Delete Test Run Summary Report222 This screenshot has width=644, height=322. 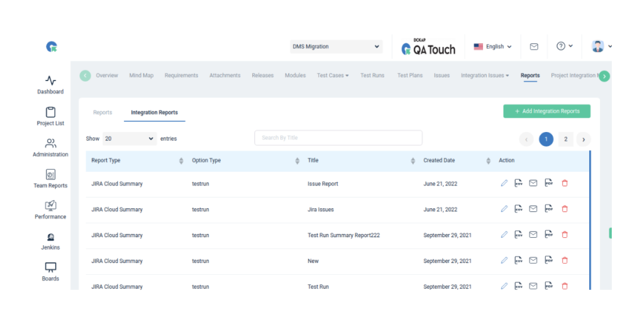[x=565, y=235]
